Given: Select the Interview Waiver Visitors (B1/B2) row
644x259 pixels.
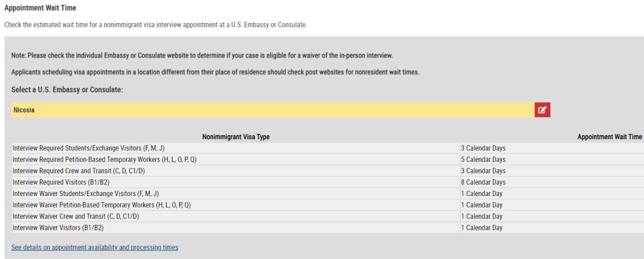Looking at the screenshot, I should point(58,228).
